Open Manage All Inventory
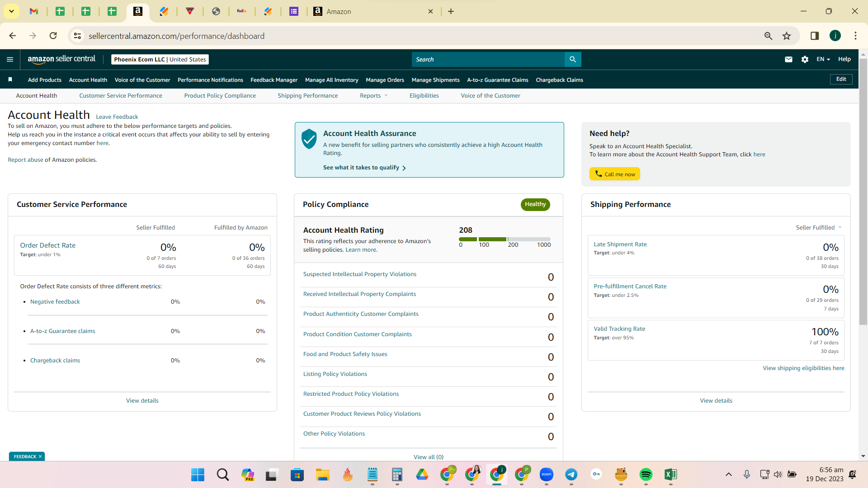 tap(332, 80)
